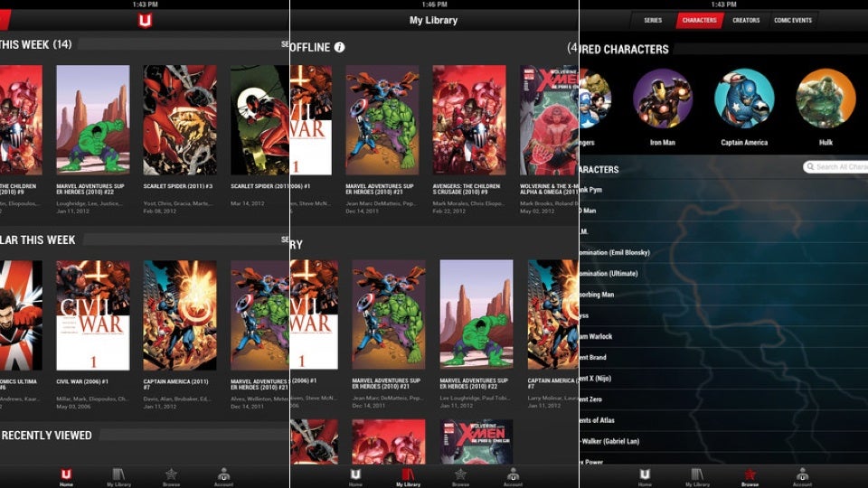Open the Captain America #7 cover in the Library row
The height and width of the screenshot is (488, 868).
coord(553,314)
